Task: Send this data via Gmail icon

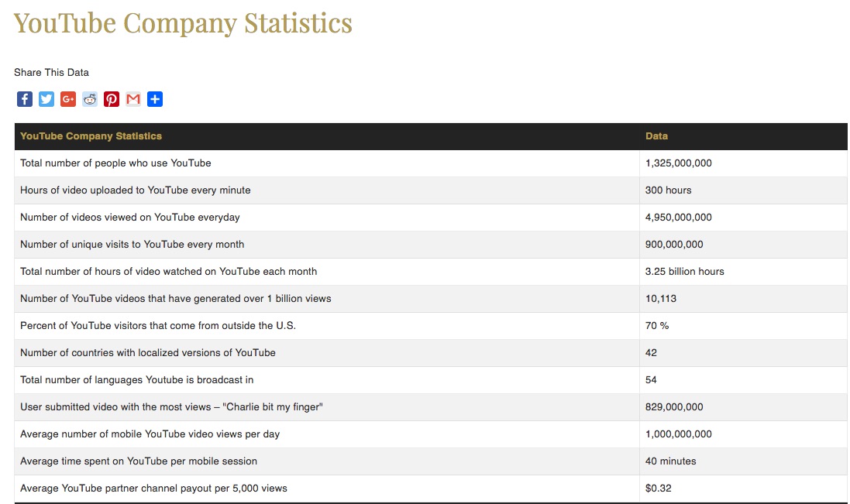Action: point(132,99)
